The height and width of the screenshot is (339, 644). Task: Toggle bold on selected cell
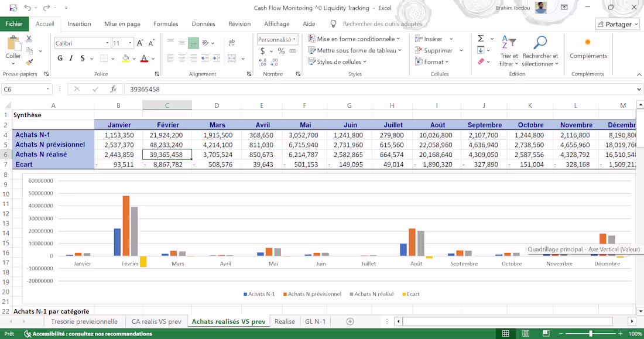[60, 57]
